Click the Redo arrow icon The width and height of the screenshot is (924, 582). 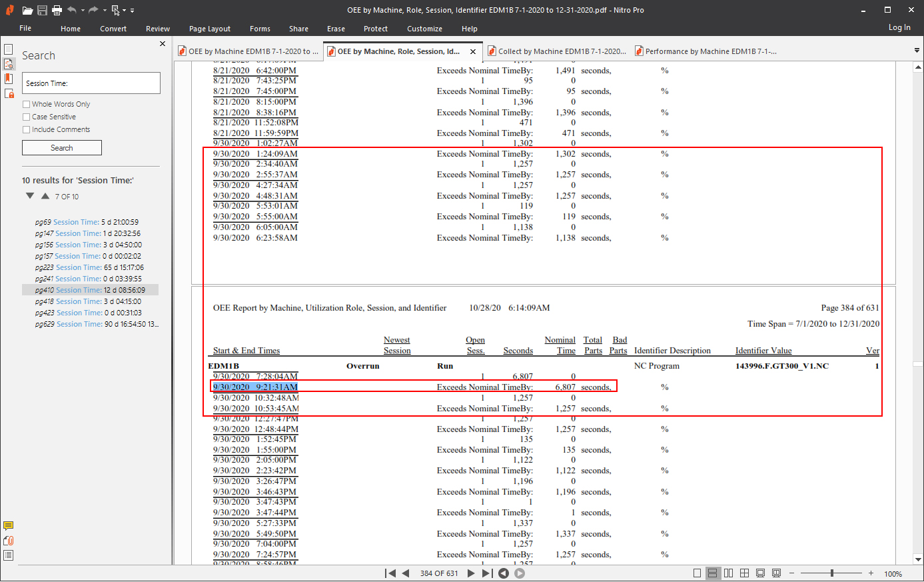[x=93, y=10]
